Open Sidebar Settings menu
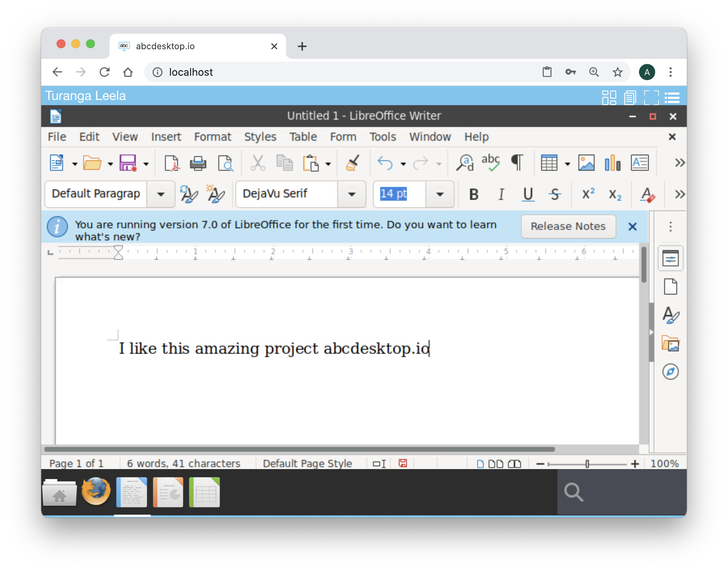Image resolution: width=728 pixels, height=572 pixels. [671, 226]
